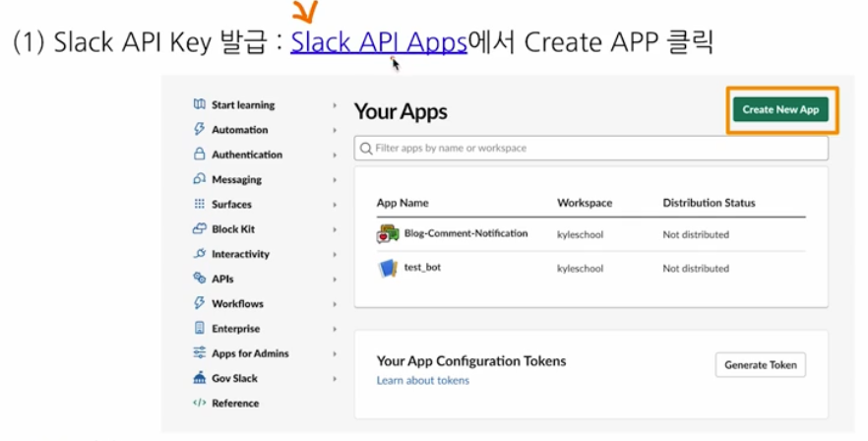Click the Your Apps heading
The width and height of the screenshot is (868, 441).
click(x=401, y=112)
